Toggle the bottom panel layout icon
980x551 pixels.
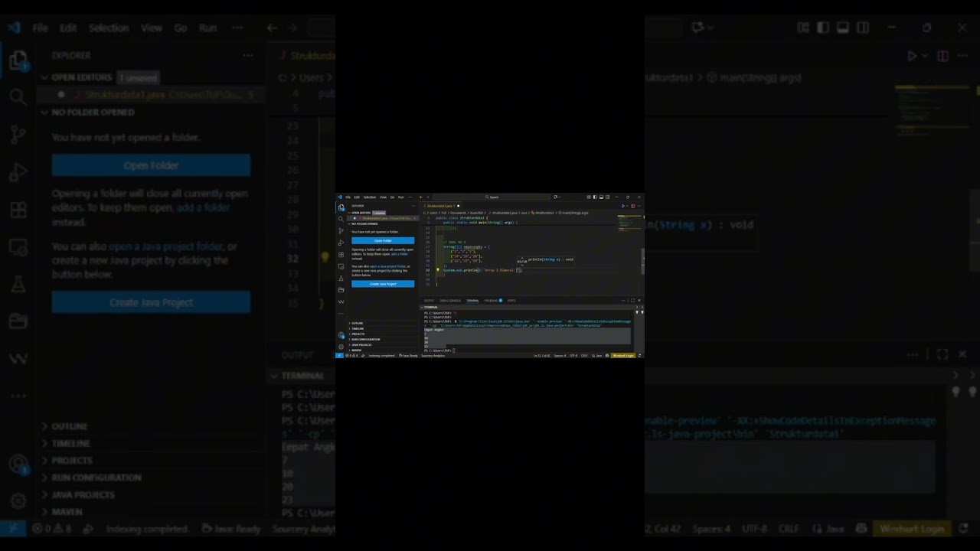pos(601,197)
